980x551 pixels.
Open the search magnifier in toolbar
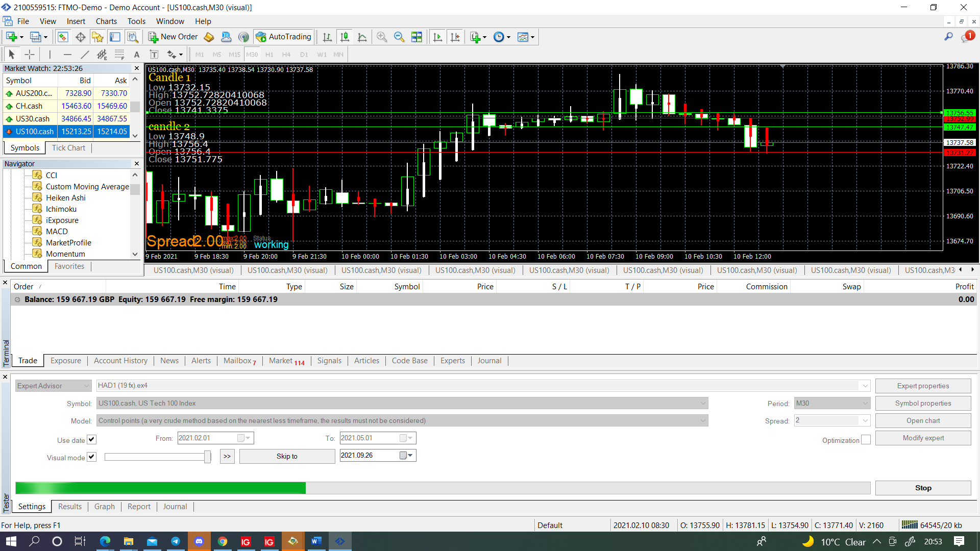click(x=948, y=37)
